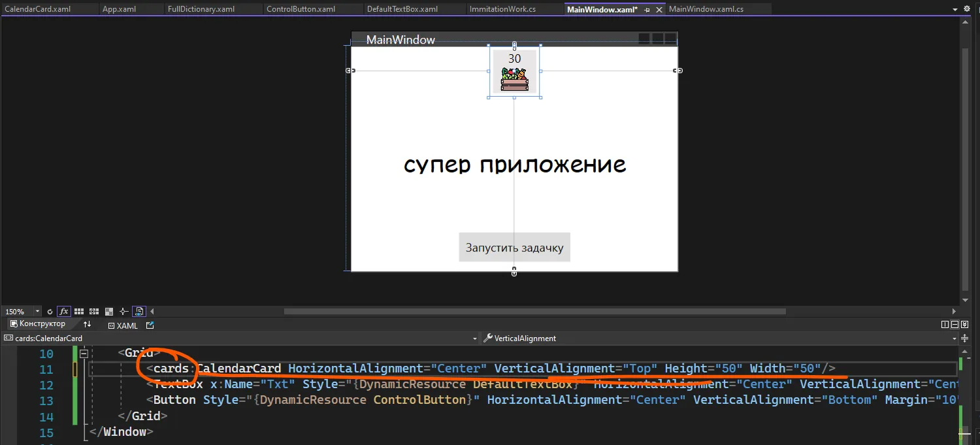Split the code editor window icon
This screenshot has width=980, height=445.
click(x=964, y=338)
